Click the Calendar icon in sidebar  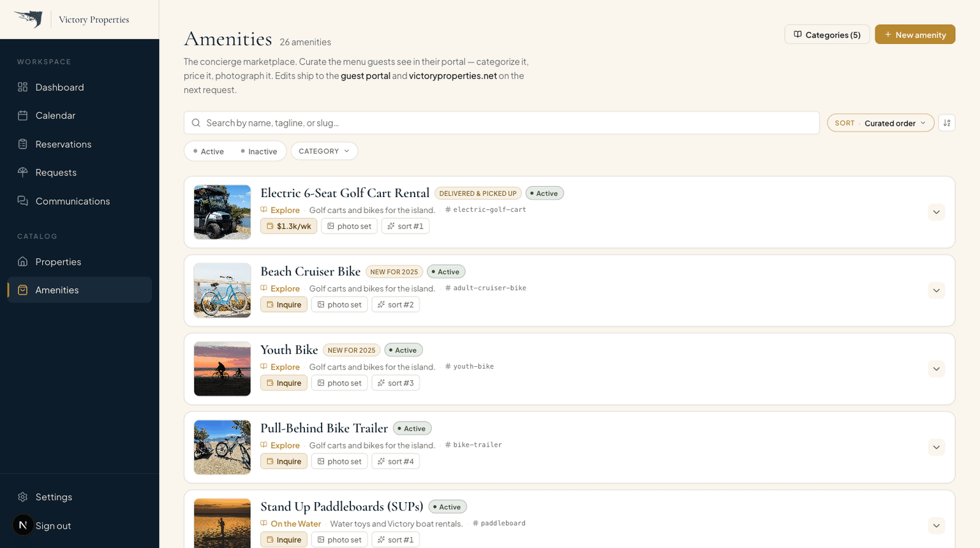coord(23,115)
